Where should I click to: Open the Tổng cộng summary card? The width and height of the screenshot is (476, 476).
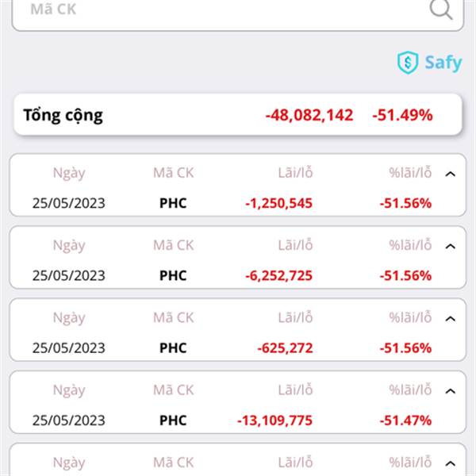click(238, 115)
